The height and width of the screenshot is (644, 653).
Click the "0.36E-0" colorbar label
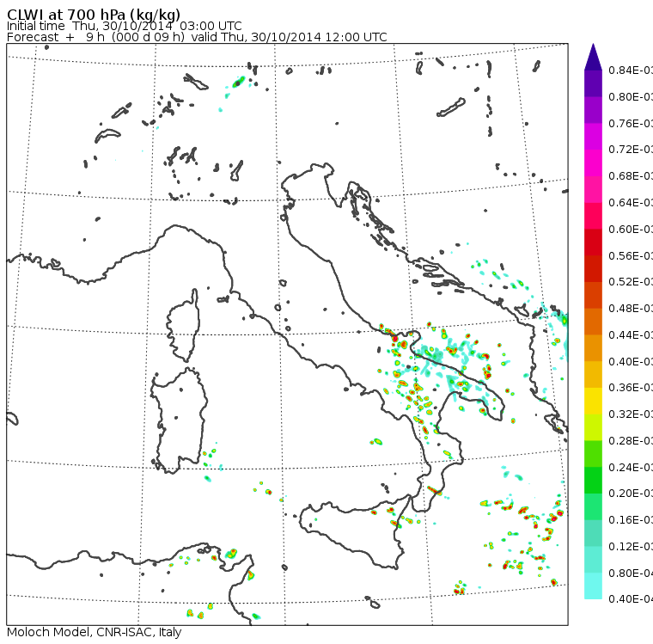coord(631,388)
